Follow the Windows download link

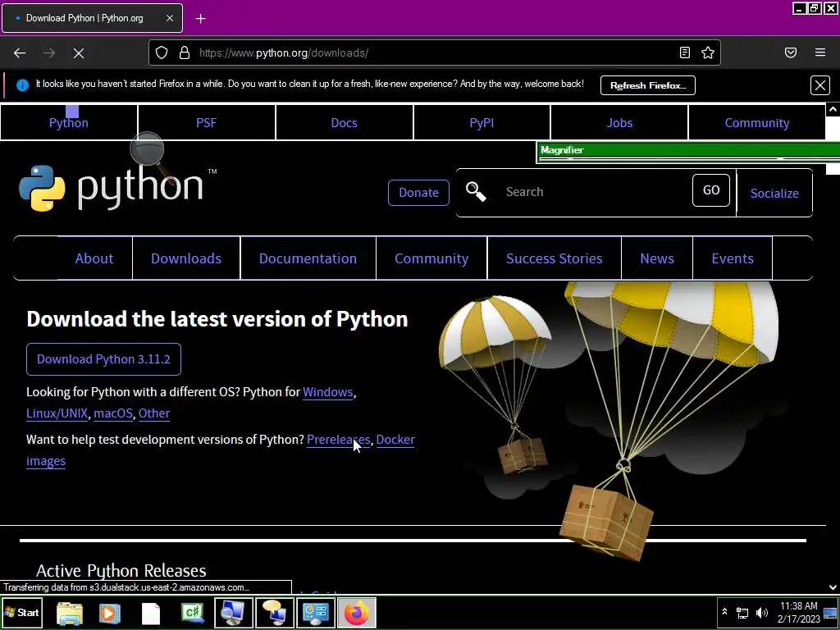click(328, 392)
